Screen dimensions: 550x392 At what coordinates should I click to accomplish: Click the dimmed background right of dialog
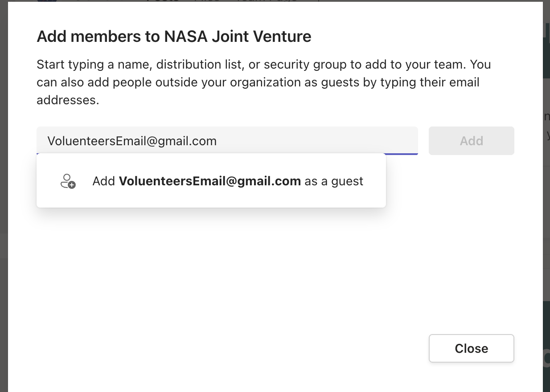pyautogui.click(x=546, y=200)
